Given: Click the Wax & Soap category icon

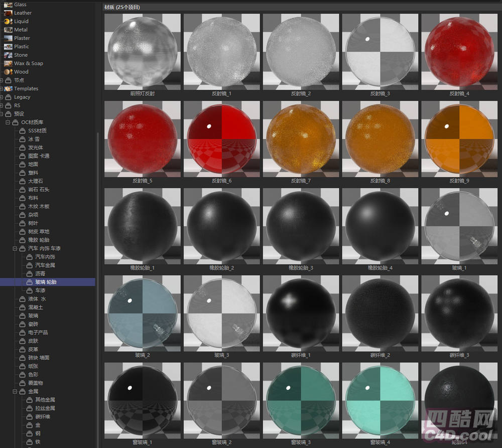Looking at the screenshot, I should [9, 64].
